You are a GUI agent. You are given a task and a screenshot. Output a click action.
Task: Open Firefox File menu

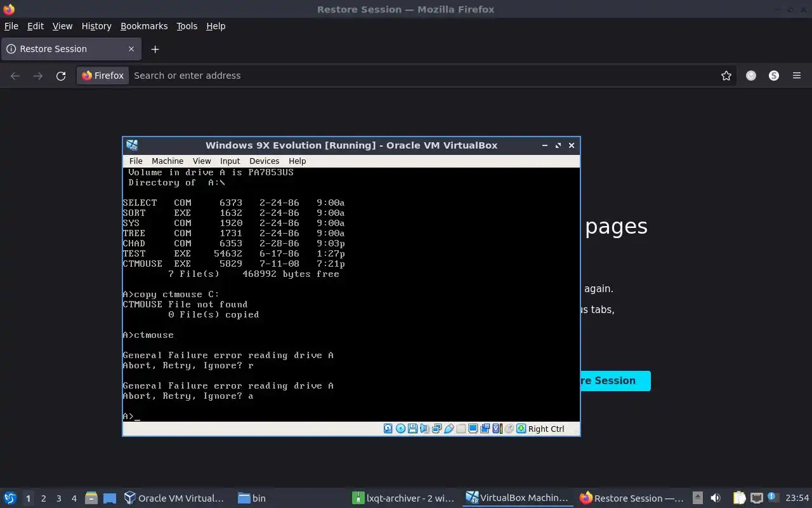pyautogui.click(x=11, y=26)
